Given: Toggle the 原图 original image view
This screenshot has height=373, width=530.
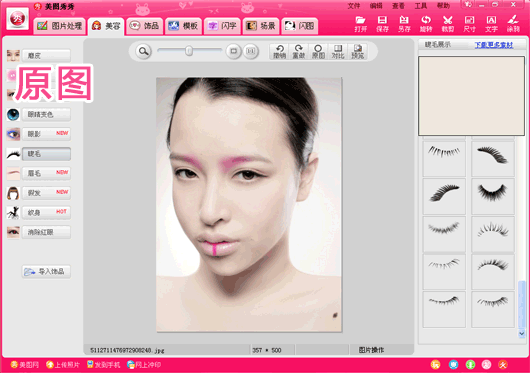Looking at the screenshot, I should (x=318, y=51).
